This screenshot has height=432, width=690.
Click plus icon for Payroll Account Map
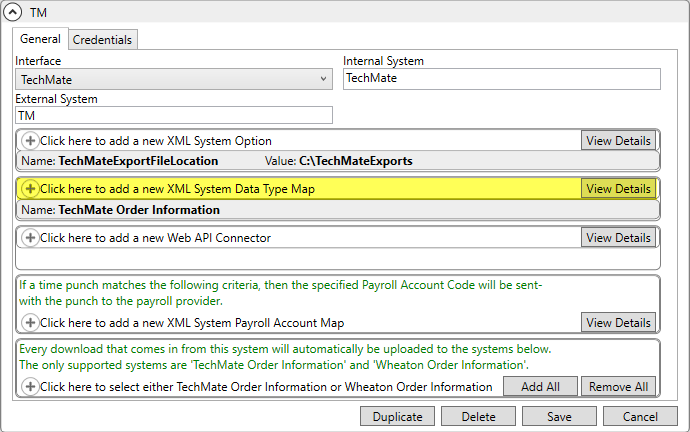[x=30, y=322]
